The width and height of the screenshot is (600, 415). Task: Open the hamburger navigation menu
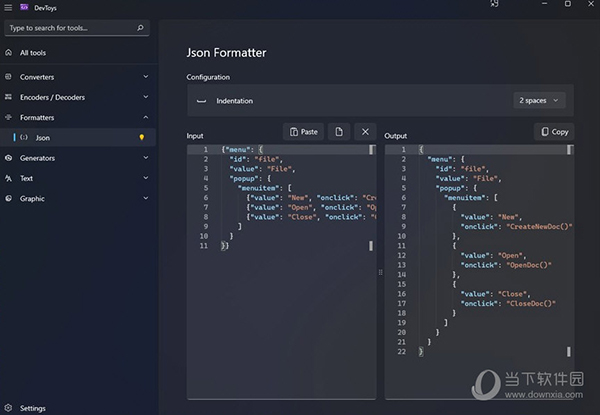(8, 8)
